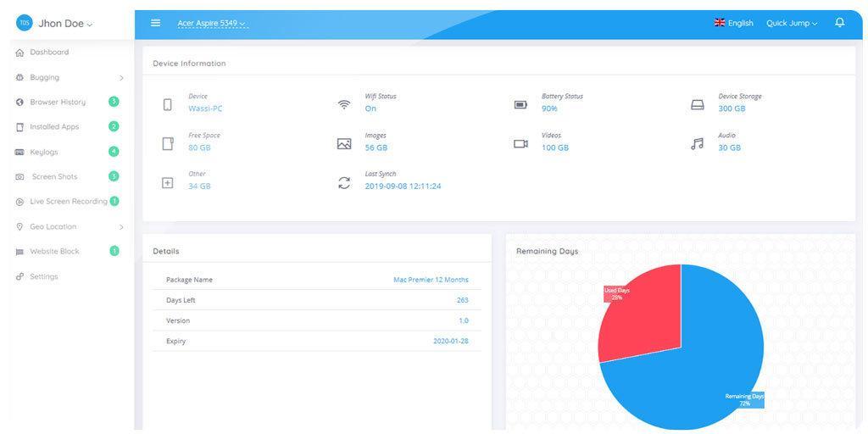Viewport: 868px width, 434px height.
Task: Click the Audio music note icon
Action: [697, 144]
